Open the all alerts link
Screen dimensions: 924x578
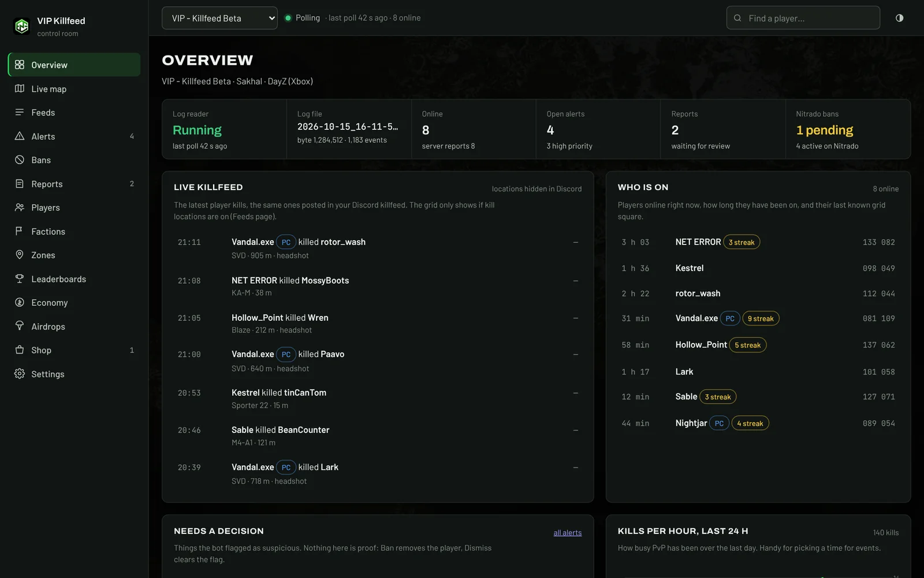click(567, 532)
